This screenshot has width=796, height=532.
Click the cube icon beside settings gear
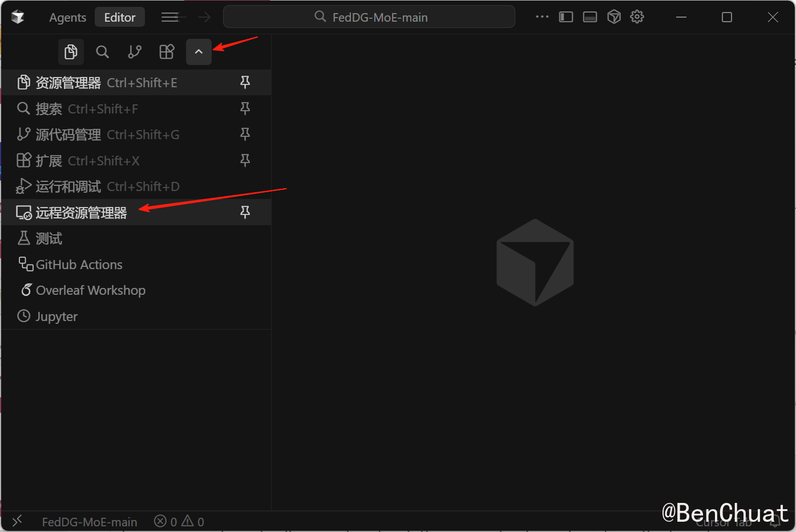tap(614, 17)
